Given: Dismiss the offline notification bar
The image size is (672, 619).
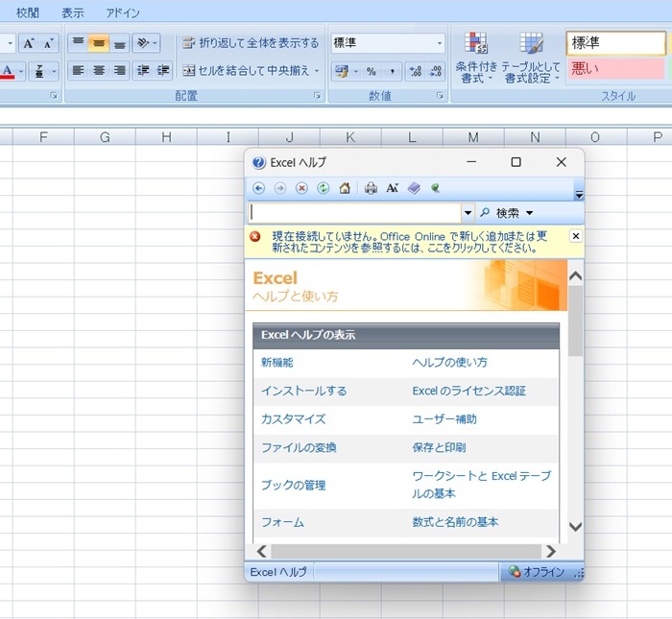Looking at the screenshot, I should 576,236.
